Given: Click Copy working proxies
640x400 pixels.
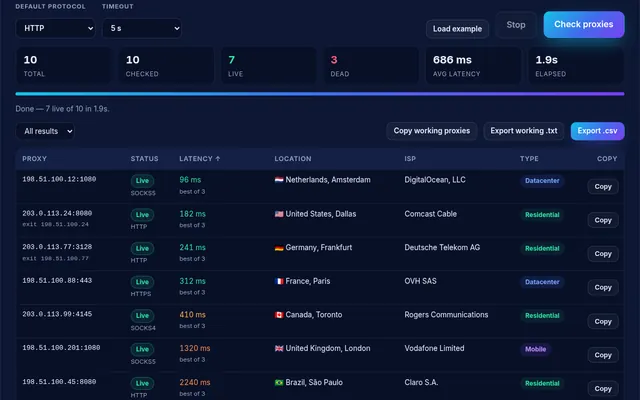Looking at the screenshot, I should (x=431, y=131).
